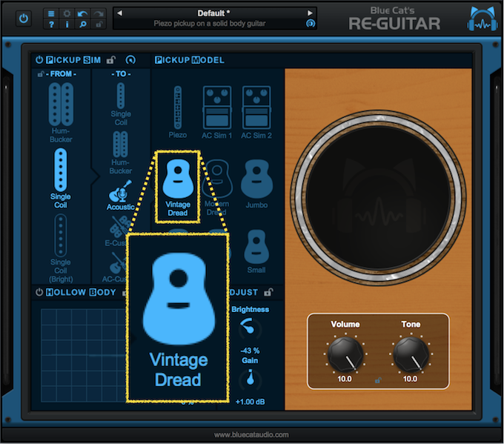Open the settings gear icon
504x444 pixels.
(67, 13)
